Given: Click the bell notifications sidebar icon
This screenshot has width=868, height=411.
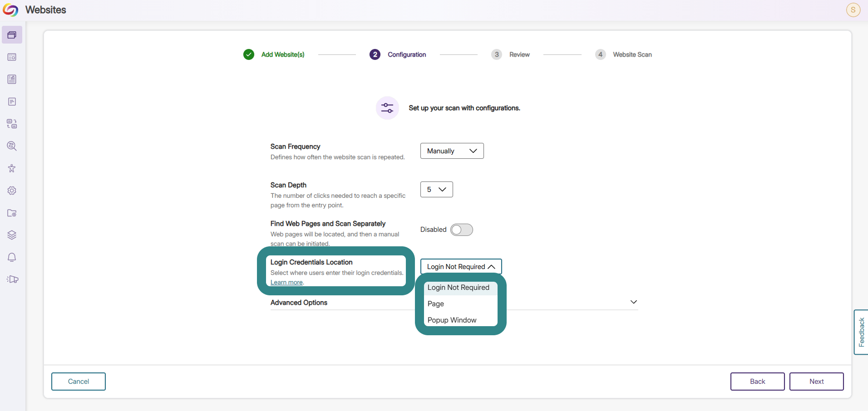Looking at the screenshot, I should (x=12, y=257).
